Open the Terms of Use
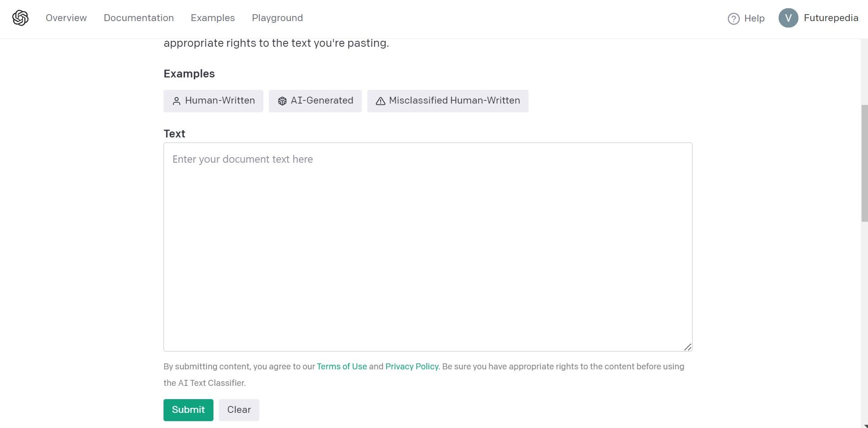Image resolution: width=868 pixels, height=428 pixels. tap(341, 366)
